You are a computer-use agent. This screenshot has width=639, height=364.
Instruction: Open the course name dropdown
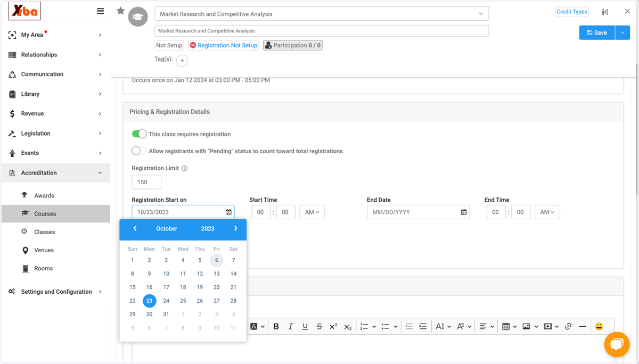point(322,14)
